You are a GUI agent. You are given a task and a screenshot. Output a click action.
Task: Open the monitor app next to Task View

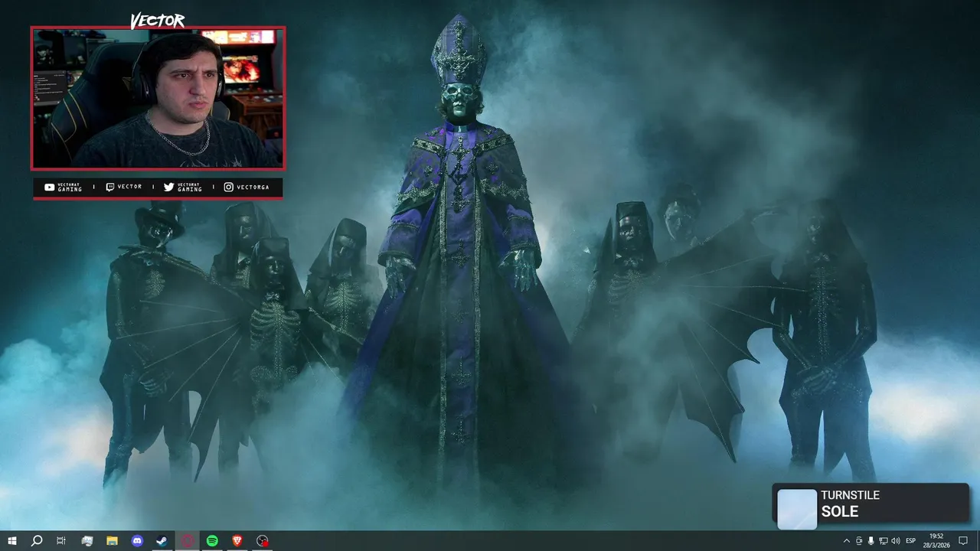tap(87, 541)
